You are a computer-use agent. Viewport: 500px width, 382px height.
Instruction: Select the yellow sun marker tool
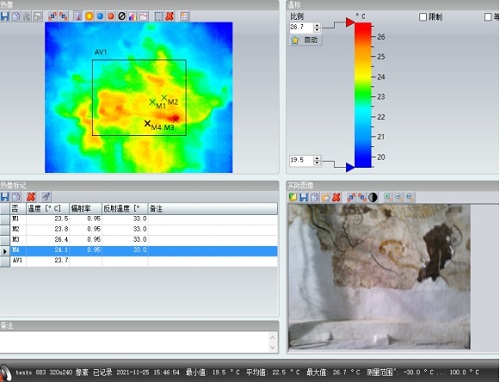pyautogui.click(x=89, y=16)
